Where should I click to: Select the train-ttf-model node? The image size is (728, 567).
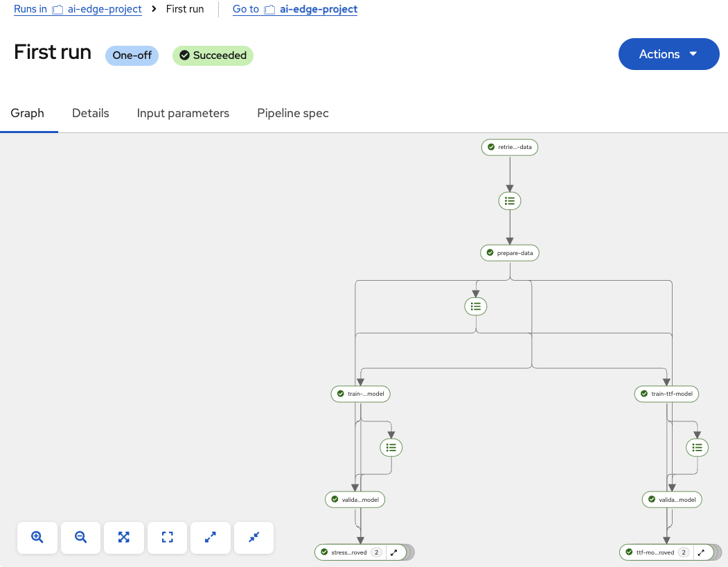pos(666,394)
